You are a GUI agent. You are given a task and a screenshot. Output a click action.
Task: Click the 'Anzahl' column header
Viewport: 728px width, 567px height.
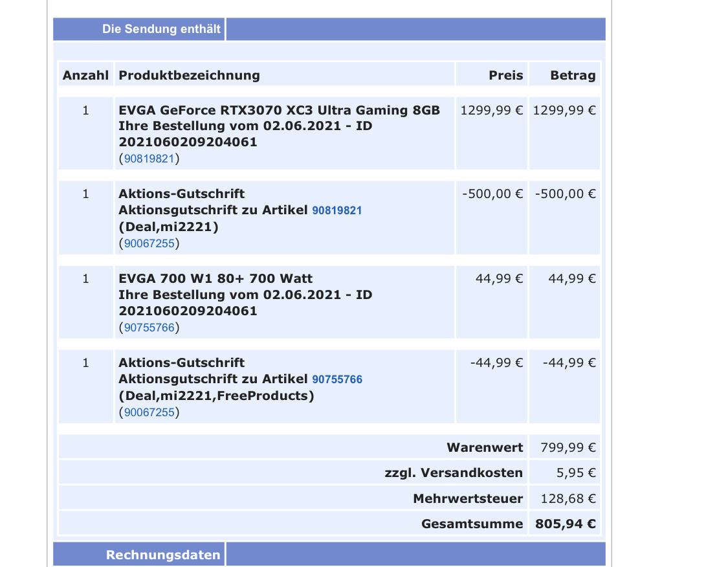[85, 75]
